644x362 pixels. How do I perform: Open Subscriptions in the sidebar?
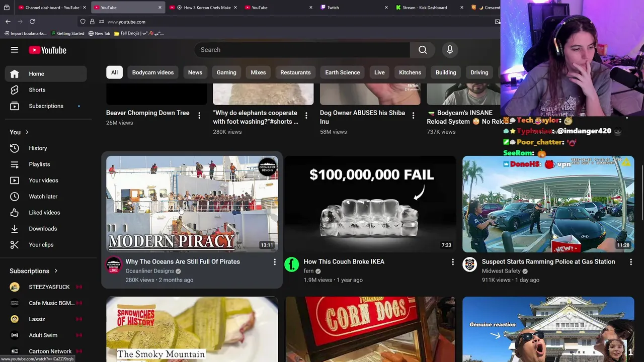point(46,106)
